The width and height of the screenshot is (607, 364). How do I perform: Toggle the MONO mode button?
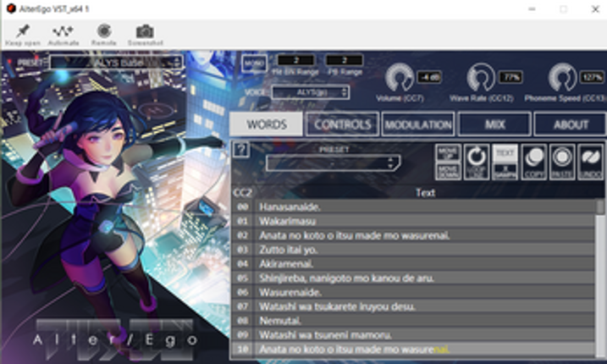pos(253,63)
